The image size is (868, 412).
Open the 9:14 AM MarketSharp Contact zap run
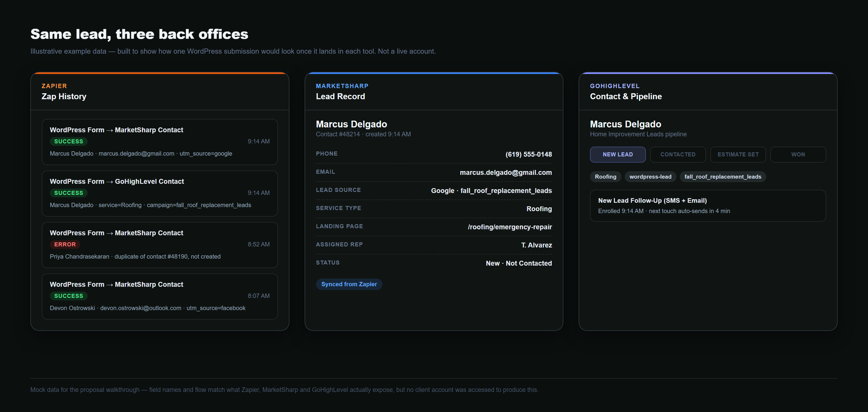[160, 142]
